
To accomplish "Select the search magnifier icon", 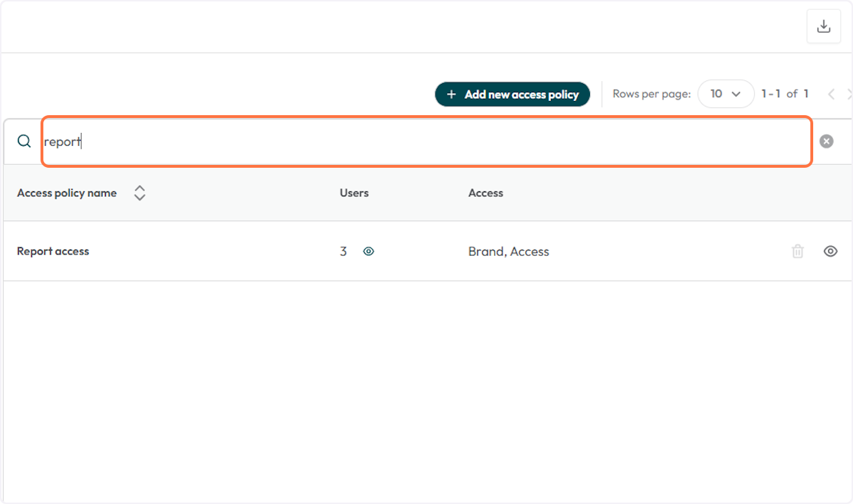I will 23,141.
